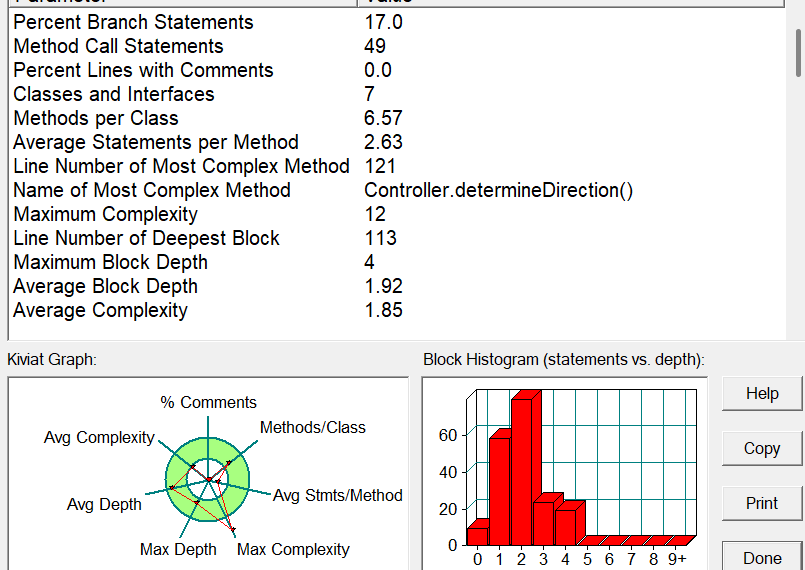Image resolution: width=805 pixels, height=570 pixels.
Task: Select the Maximum Block Depth row
Action: [x=397, y=262]
